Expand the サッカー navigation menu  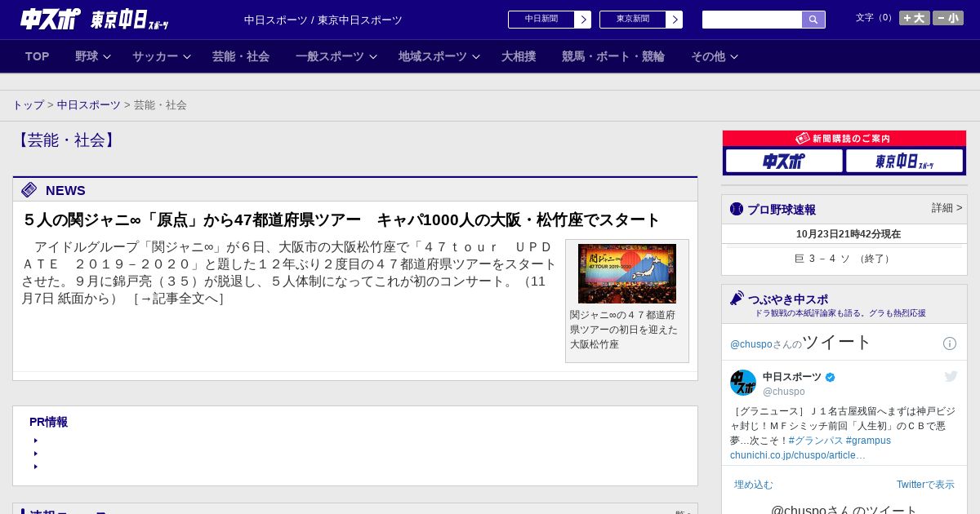(x=162, y=56)
